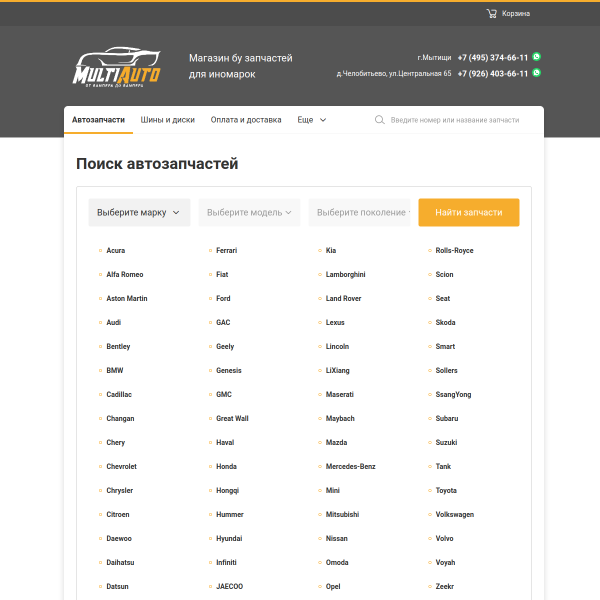This screenshot has width=600, height=600.
Task: Open SsangYong brand link
Action: pyautogui.click(x=453, y=395)
